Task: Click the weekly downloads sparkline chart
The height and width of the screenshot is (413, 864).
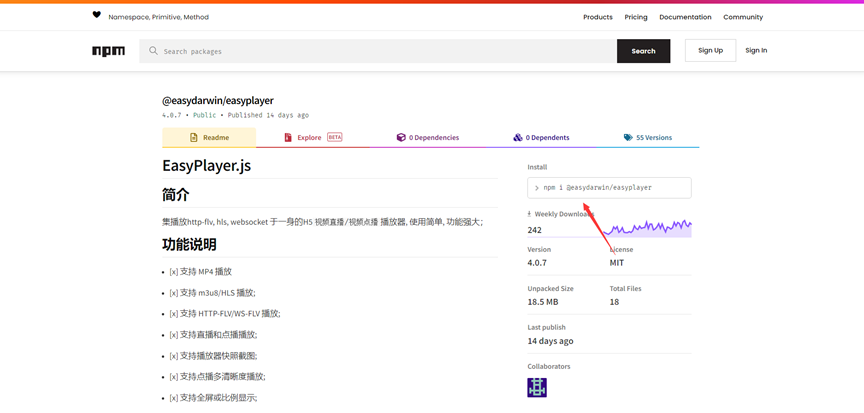Action: (647, 228)
